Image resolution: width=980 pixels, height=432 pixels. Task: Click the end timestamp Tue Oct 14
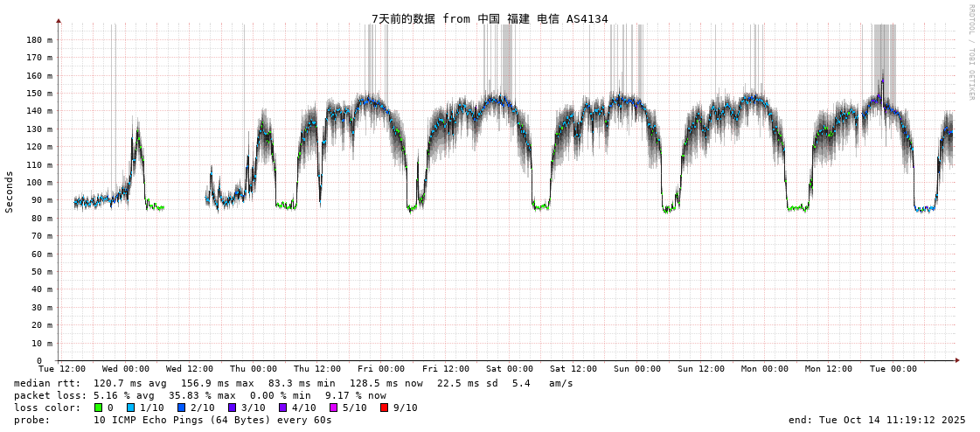(x=877, y=420)
